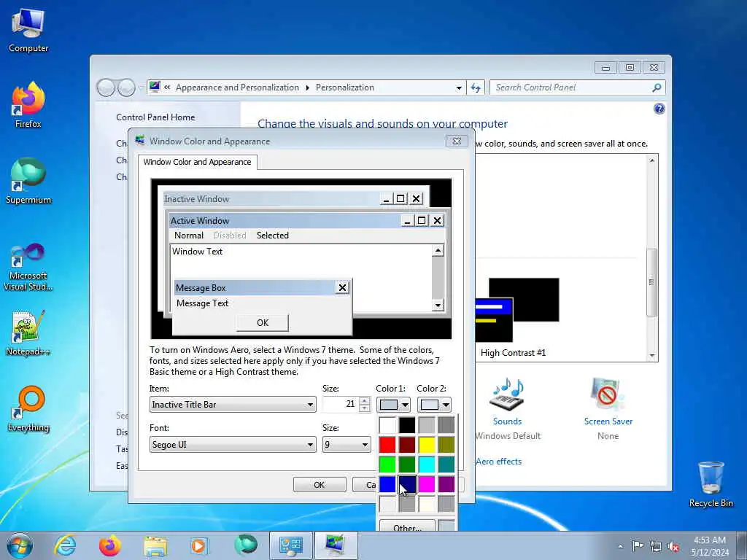747x560 pixels.
Task: Open the Screen Saver icon
Action: tap(607, 394)
